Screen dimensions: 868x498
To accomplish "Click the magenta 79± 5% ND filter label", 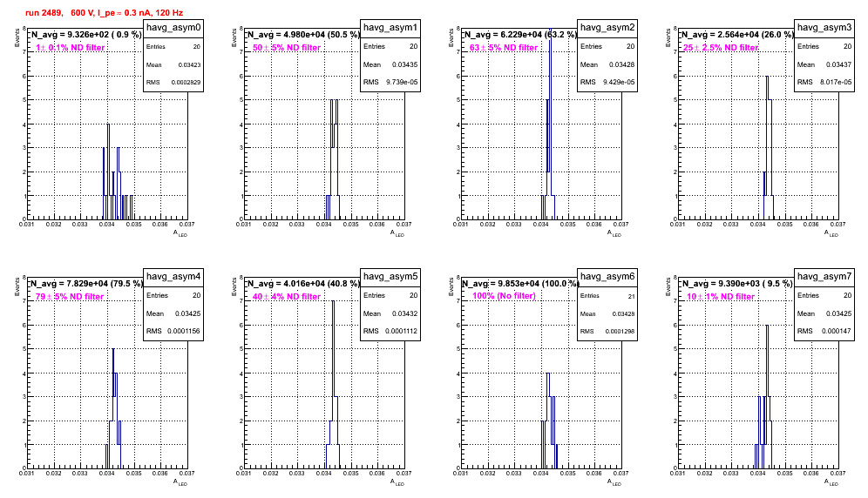I will pyautogui.click(x=70, y=297).
